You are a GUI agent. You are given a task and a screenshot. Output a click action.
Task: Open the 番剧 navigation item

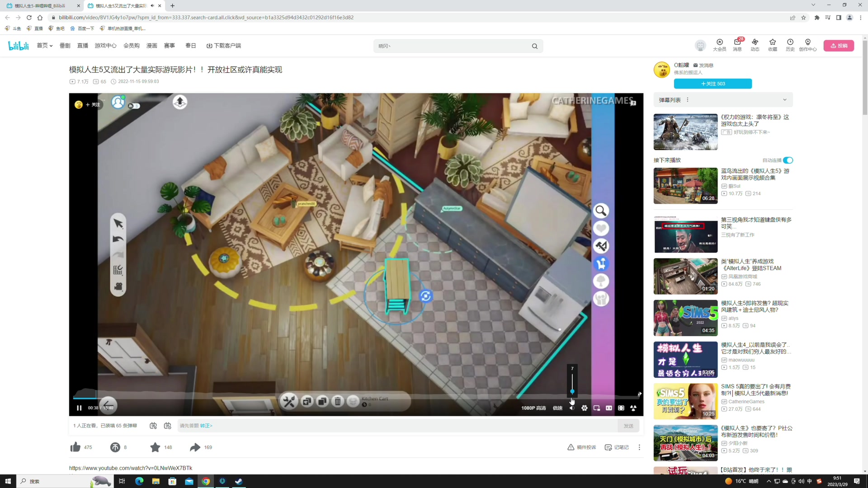65,46
